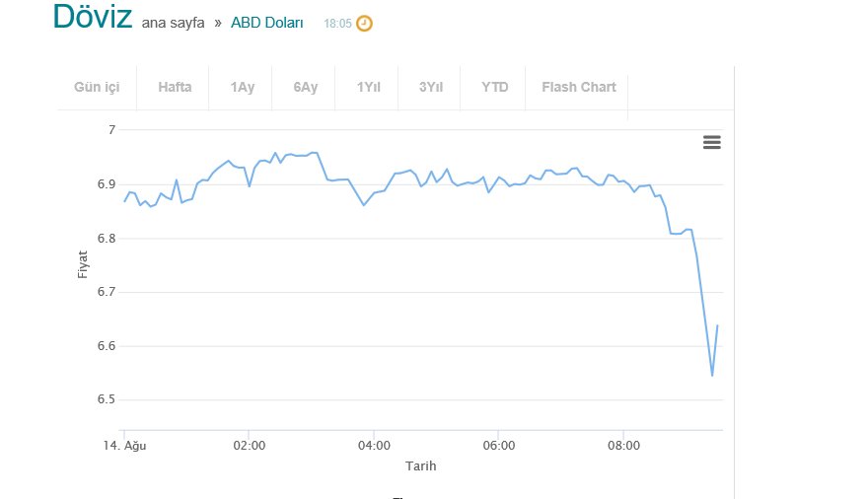Click the 02:00 x-axis label

[x=250, y=446]
